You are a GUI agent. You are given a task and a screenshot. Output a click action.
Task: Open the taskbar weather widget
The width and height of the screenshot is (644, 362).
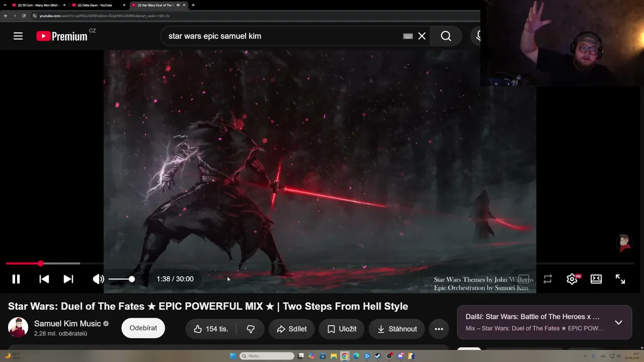[12, 356]
